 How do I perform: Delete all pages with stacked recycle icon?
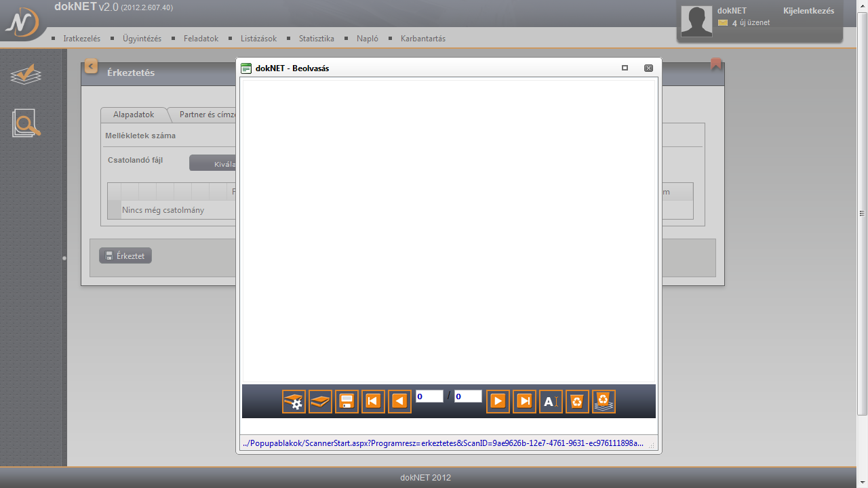click(x=604, y=401)
